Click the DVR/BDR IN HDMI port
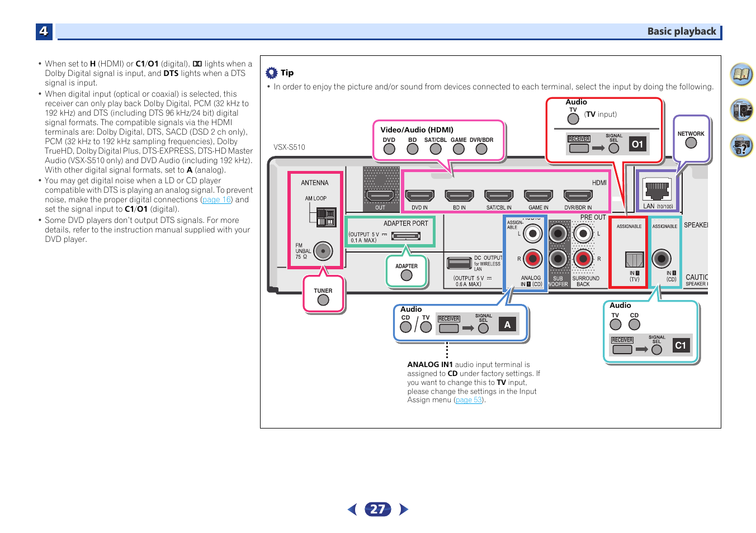 (578, 196)
